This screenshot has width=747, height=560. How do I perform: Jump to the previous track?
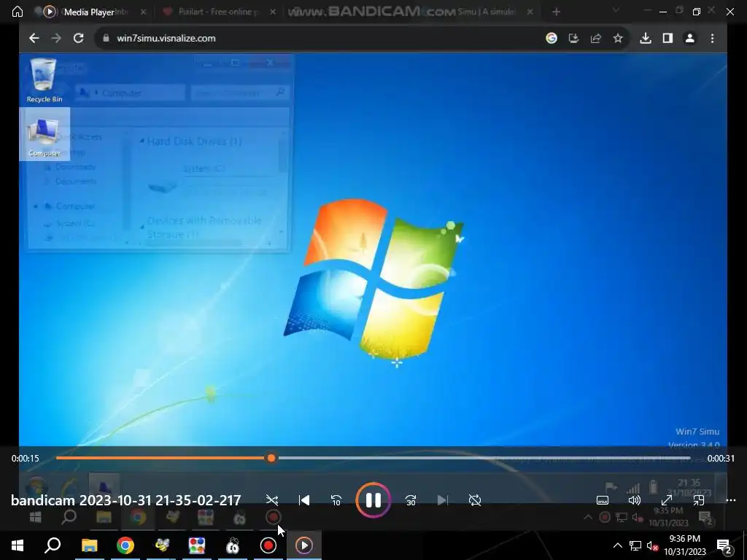(x=304, y=500)
